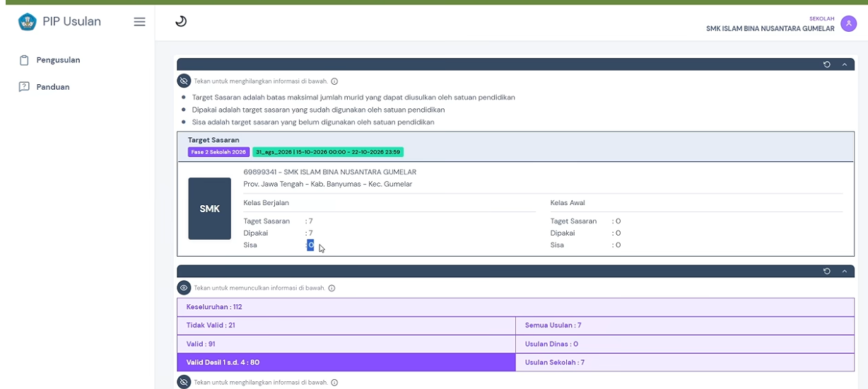Click the clipboard icon beside Pengusulan
Image resolution: width=868 pixels, height=389 pixels.
point(23,60)
